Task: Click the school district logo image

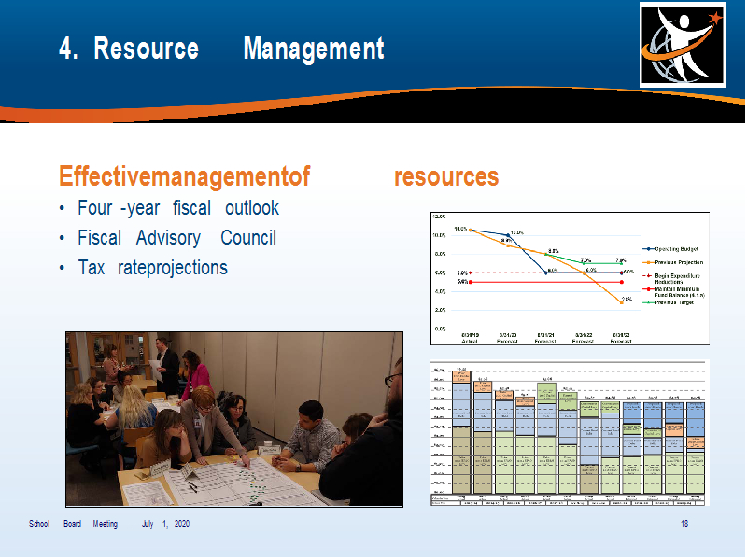Action: click(683, 45)
